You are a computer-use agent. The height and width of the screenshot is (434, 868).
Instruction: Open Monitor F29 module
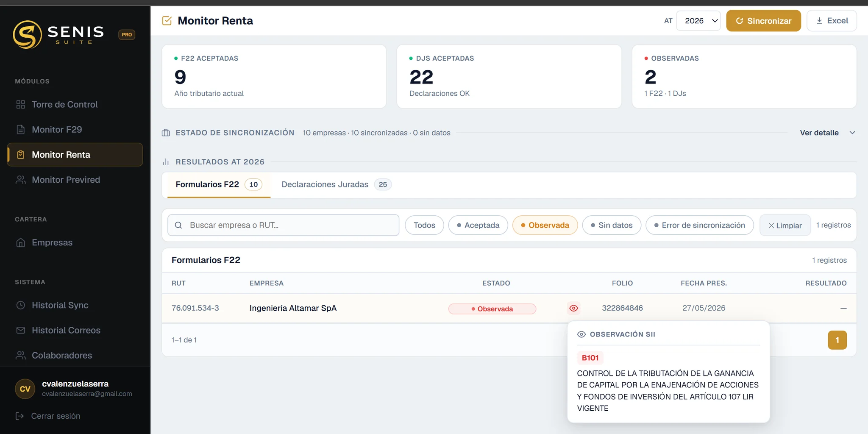pyautogui.click(x=75, y=130)
